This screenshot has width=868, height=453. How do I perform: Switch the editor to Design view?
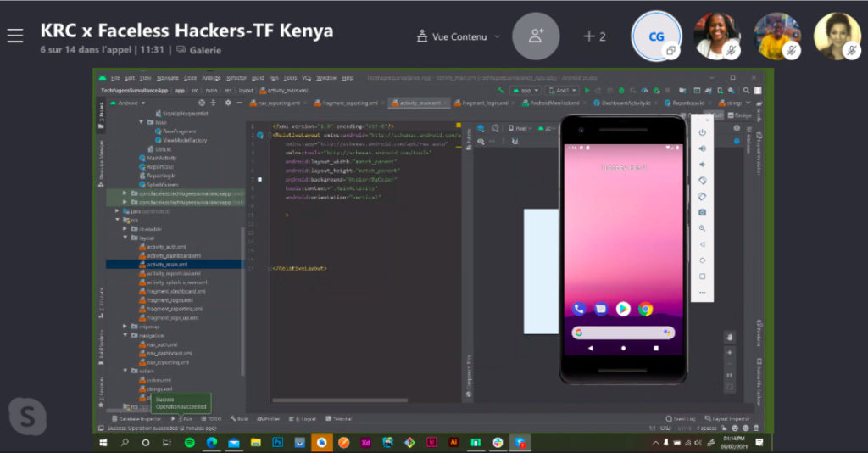[x=739, y=115]
